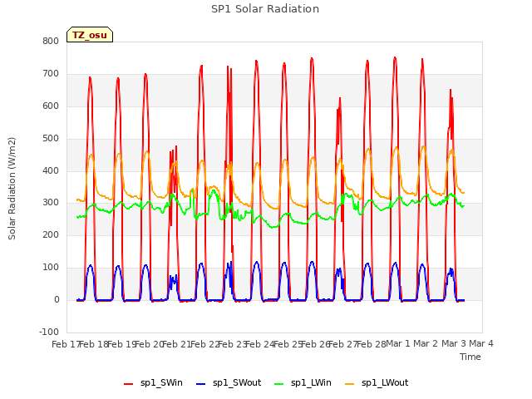Screen dimensions: 532x399
Task: Click the 500 y-axis tick label
Action: (51, 139)
